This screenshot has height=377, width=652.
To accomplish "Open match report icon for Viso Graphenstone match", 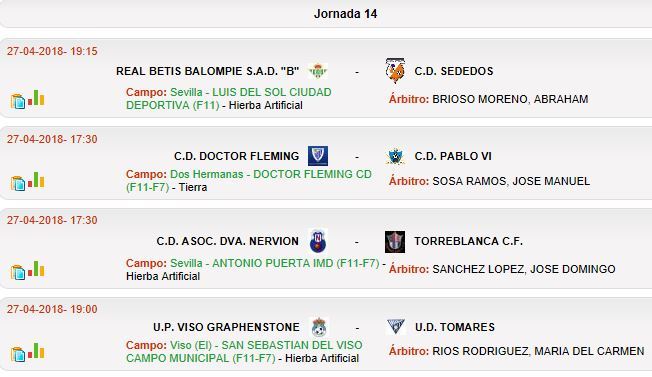I will click(x=17, y=354).
